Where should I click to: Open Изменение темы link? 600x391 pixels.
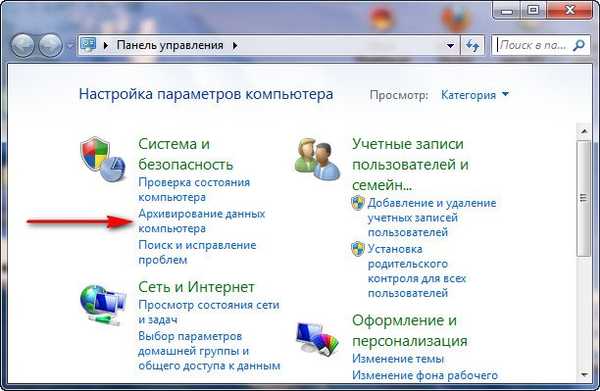click(x=398, y=359)
